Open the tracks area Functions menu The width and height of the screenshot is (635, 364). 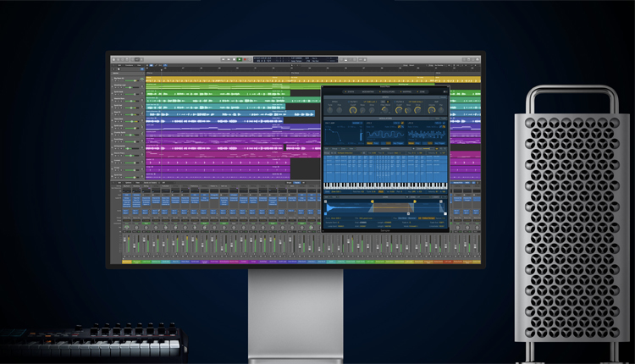pos(130,65)
